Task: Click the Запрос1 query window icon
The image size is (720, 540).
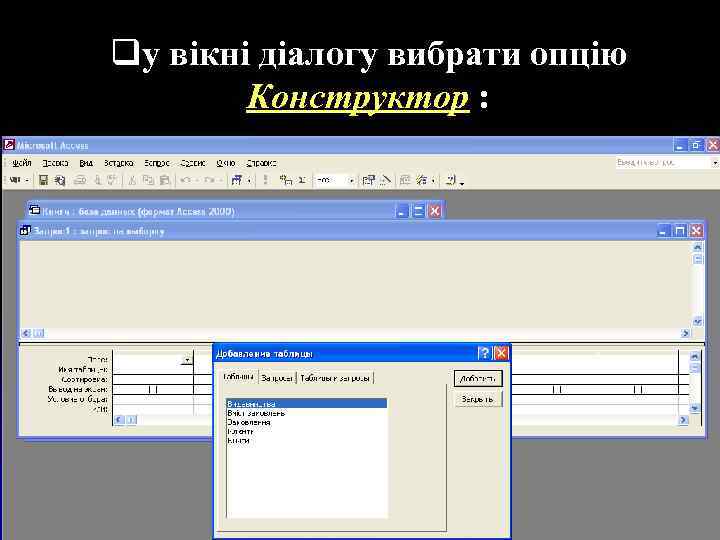Action: click(x=25, y=231)
